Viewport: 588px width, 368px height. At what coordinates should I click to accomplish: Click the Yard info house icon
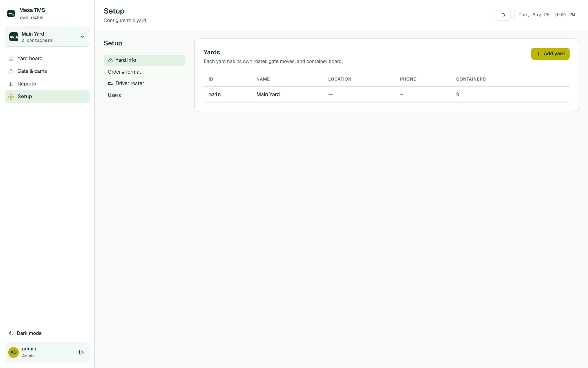coord(110,60)
